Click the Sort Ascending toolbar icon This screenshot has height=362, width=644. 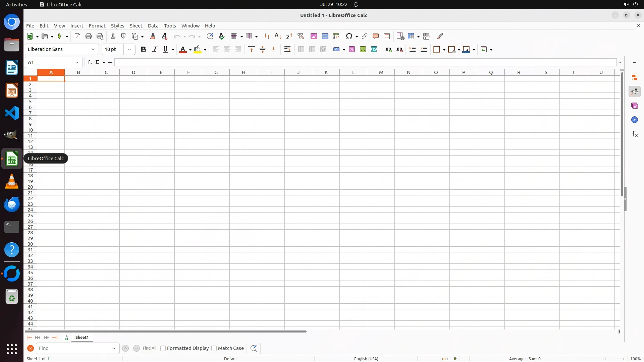click(x=278, y=36)
